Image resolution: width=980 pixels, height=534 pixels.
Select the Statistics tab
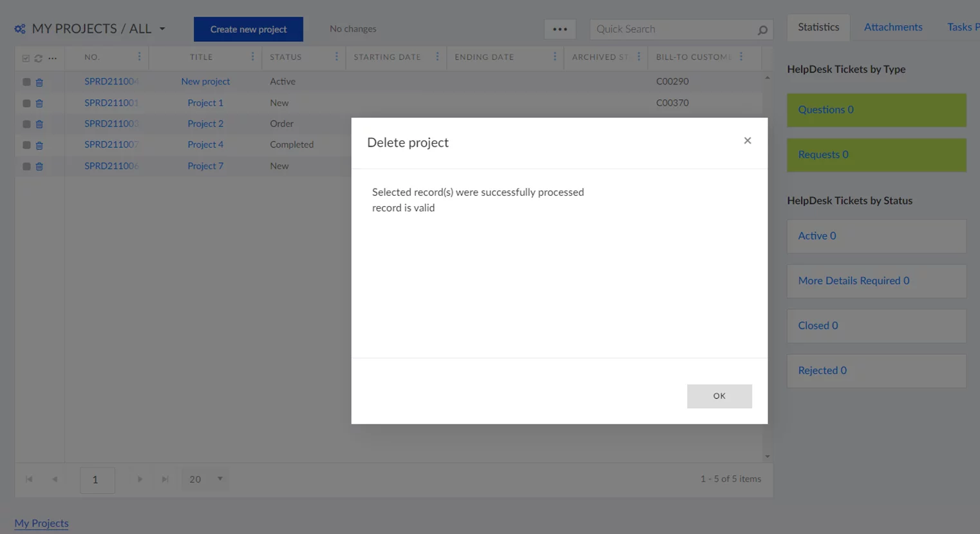pyautogui.click(x=818, y=27)
